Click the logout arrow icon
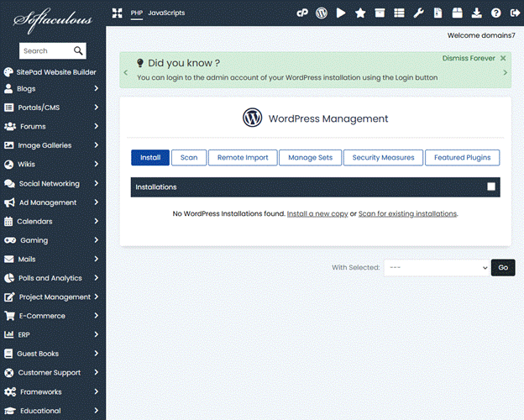Viewport: 524px width, 420px height. pyautogui.click(x=515, y=13)
